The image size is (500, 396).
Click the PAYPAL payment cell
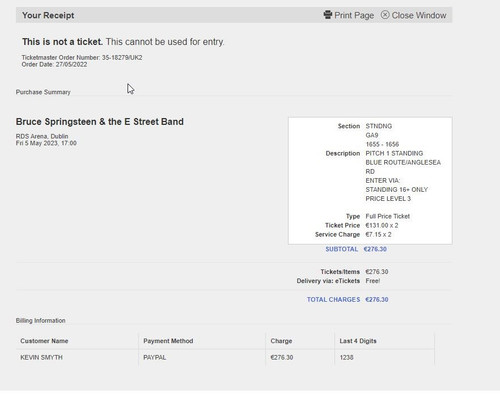click(x=155, y=357)
